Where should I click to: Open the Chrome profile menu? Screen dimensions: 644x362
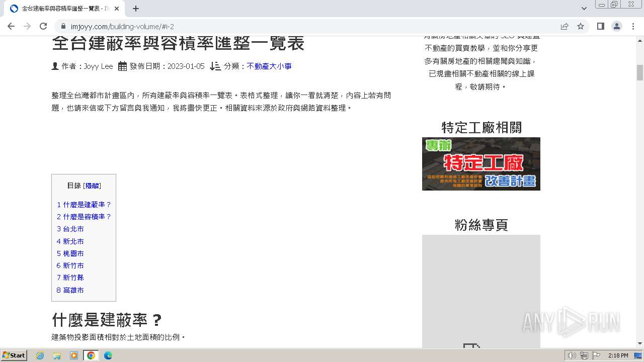(x=617, y=26)
